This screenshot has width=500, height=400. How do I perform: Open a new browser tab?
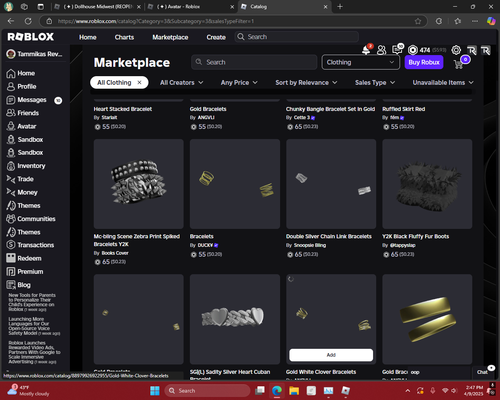(340, 7)
